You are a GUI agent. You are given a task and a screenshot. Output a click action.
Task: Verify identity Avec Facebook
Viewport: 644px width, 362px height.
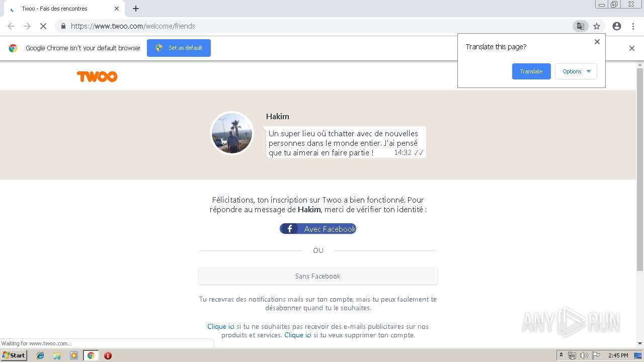tap(318, 229)
